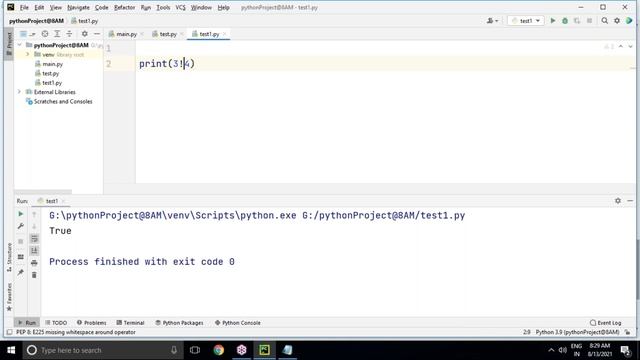
Task: Click Select Opened File target icon
Action: click(45, 34)
